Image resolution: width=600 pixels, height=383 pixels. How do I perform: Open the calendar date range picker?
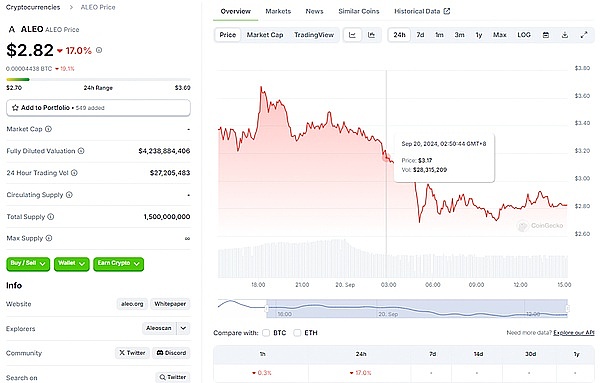click(546, 35)
